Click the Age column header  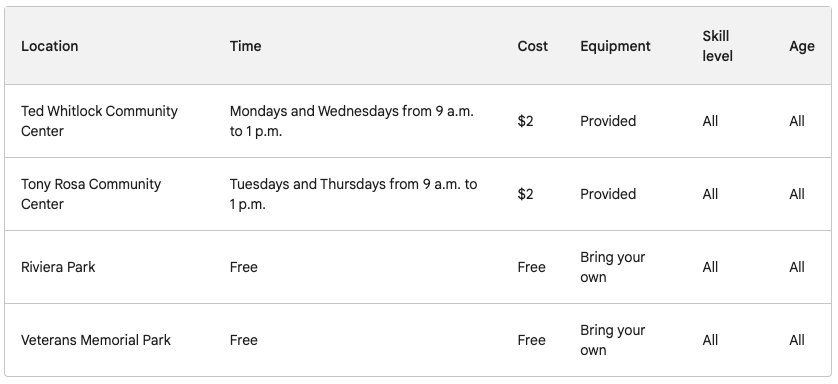point(802,46)
